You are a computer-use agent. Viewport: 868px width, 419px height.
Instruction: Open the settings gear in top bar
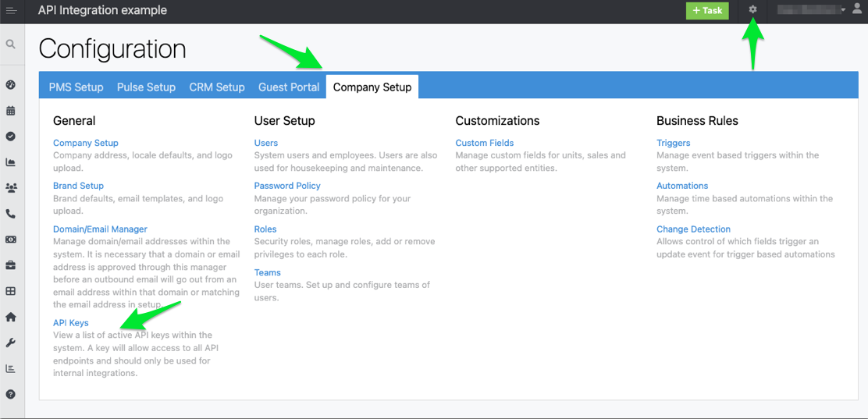click(752, 10)
